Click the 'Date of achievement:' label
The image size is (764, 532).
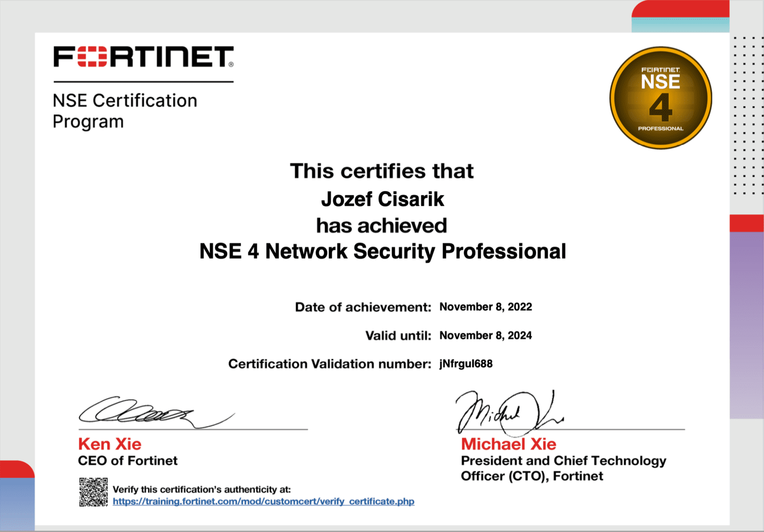tap(363, 307)
